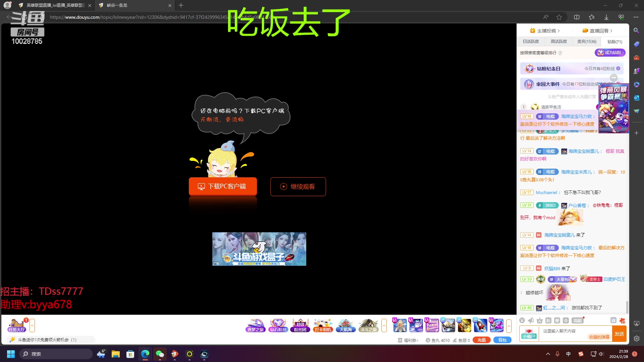The height and width of the screenshot is (362, 644).
Task: Click the browser favorites star icon
Action: [559, 17]
